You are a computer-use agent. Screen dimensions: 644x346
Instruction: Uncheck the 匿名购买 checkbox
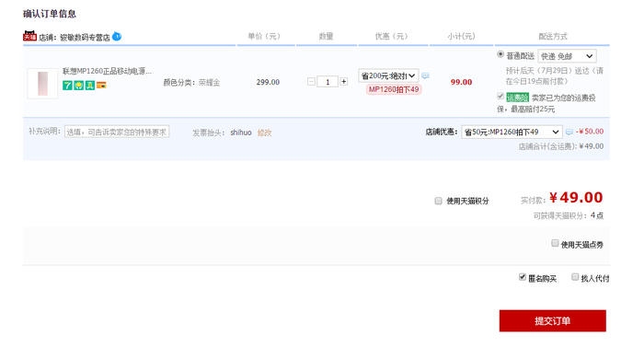point(522,277)
